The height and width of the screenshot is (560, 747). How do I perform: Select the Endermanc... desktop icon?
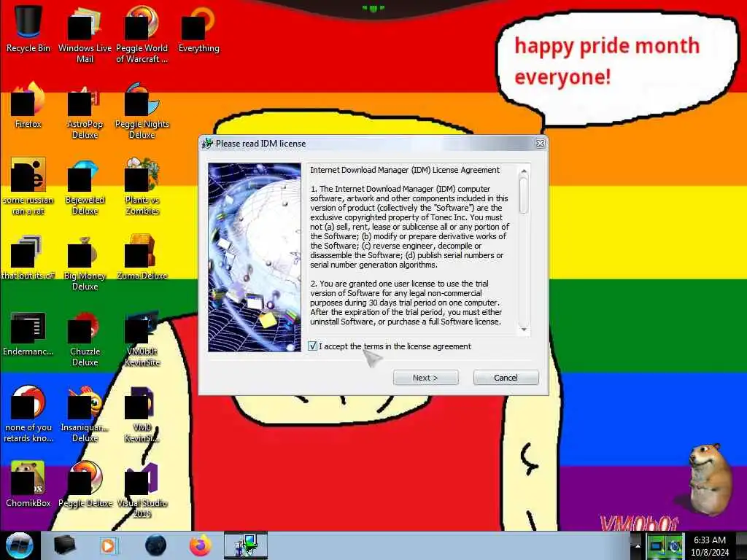[x=28, y=333]
